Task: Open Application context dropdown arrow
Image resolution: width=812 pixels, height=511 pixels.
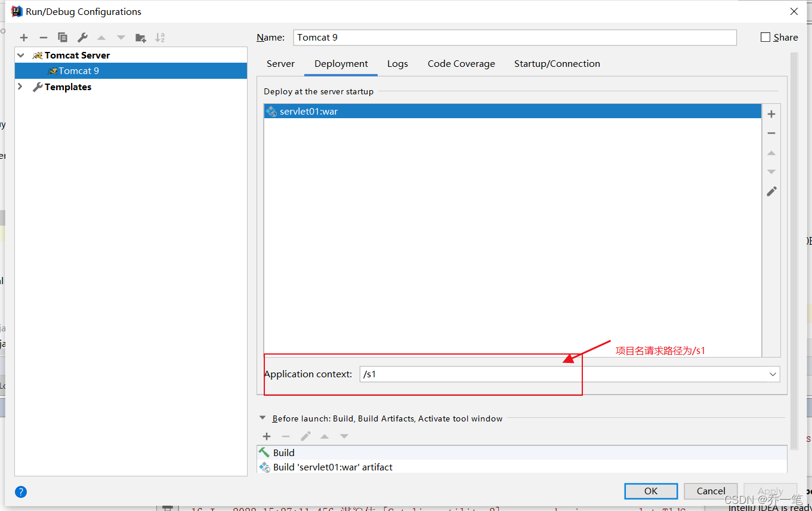Action: tap(773, 374)
